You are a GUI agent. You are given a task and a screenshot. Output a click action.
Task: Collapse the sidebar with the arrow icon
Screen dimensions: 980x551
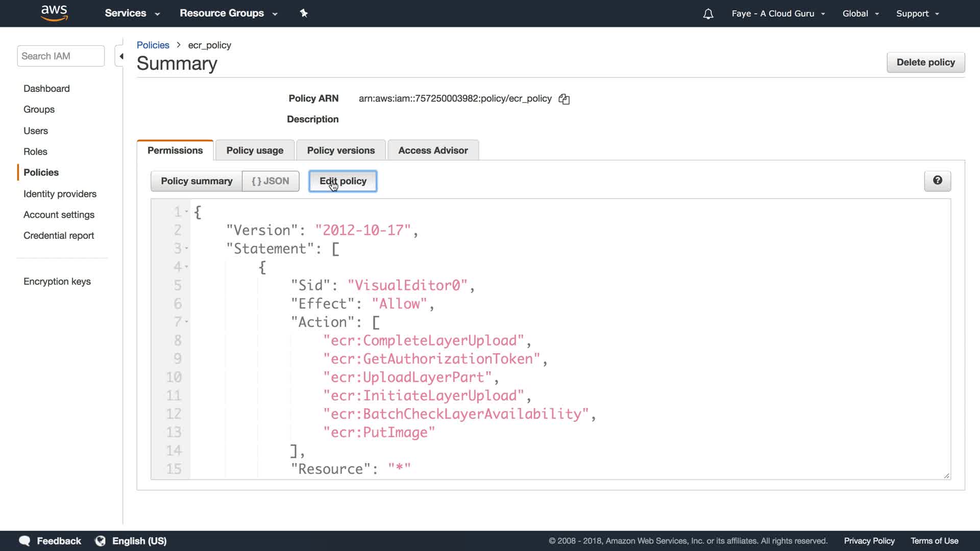(121, 56)
